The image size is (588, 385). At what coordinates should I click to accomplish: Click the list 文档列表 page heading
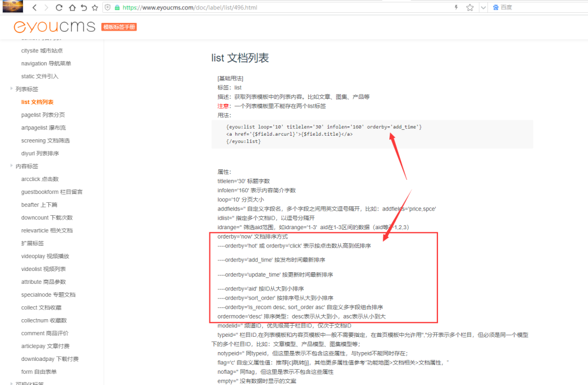pyautogui.click(x=240, y=58)
